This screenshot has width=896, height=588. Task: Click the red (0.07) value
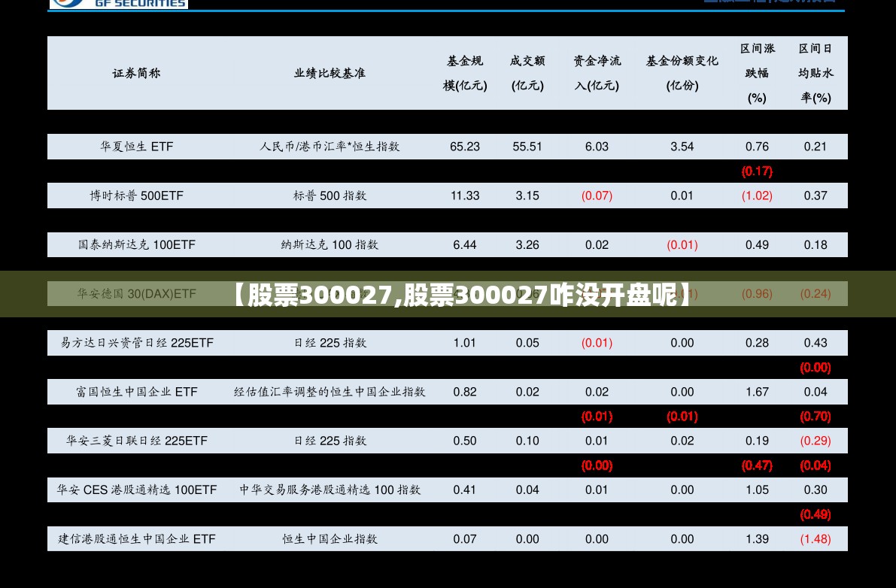(597, 195)
